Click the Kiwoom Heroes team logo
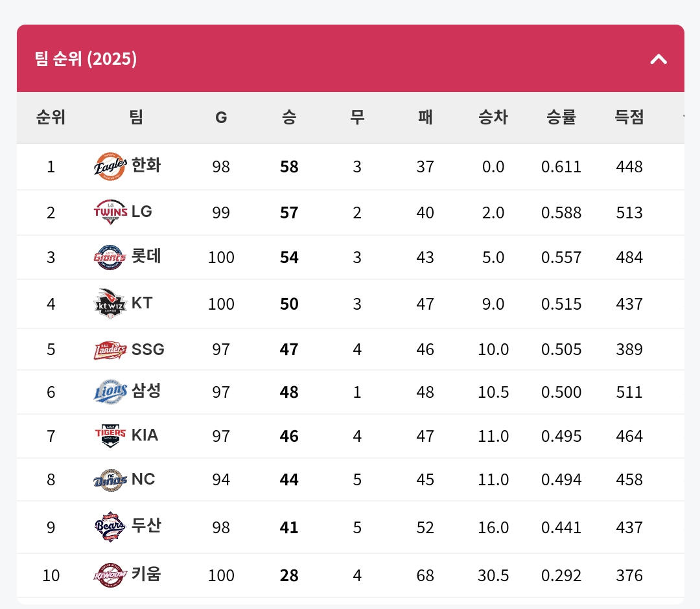 point(110,575)
